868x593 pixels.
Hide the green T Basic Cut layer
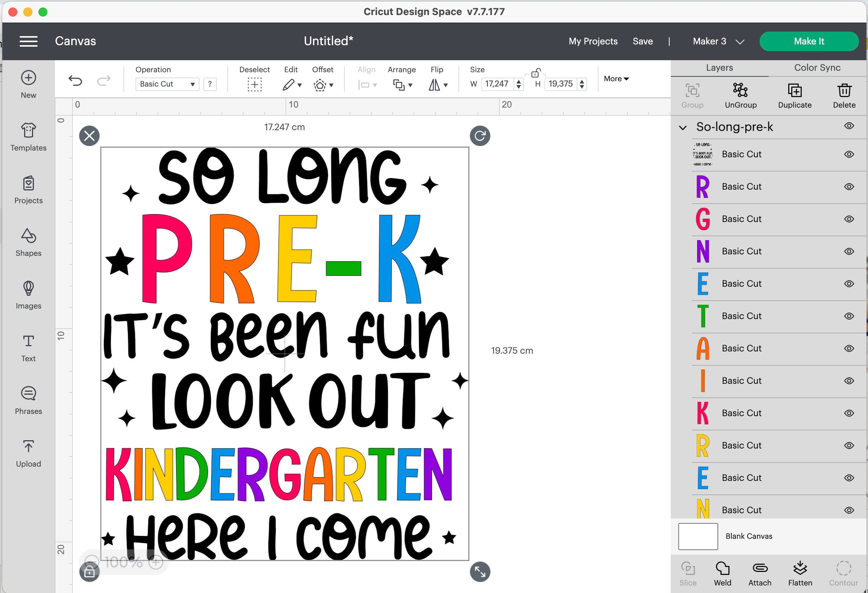pyautogui.click(x=849, y=316)
